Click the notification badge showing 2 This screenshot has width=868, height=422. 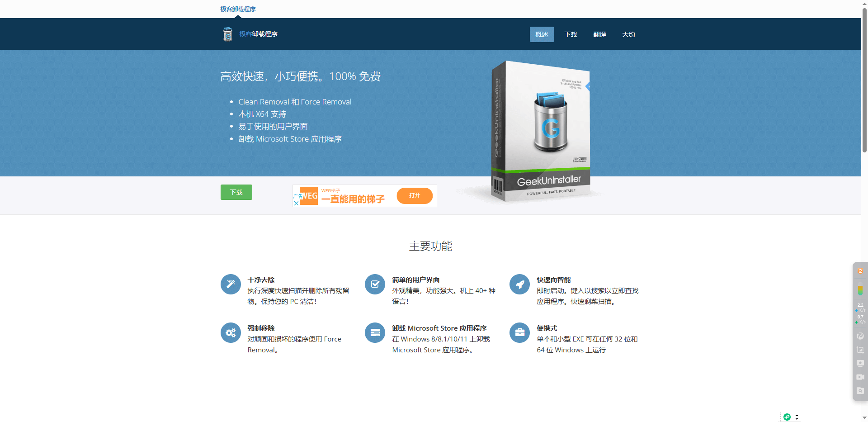(x=859, y=271)
